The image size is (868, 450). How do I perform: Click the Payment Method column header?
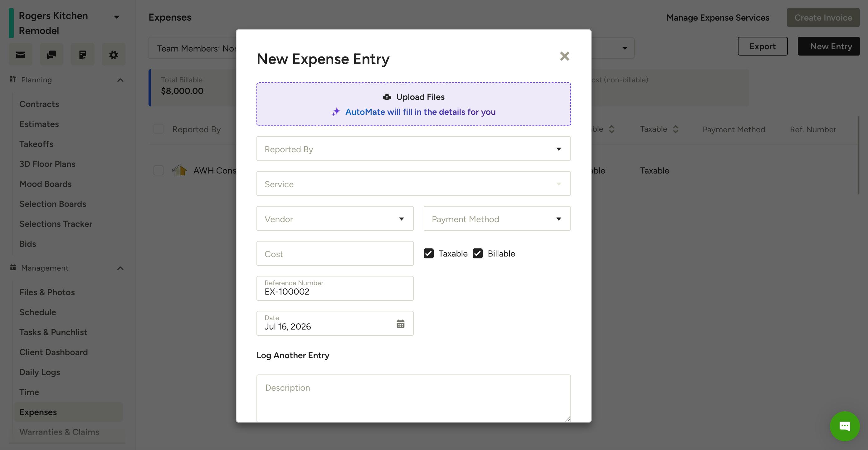pos(734,130)
